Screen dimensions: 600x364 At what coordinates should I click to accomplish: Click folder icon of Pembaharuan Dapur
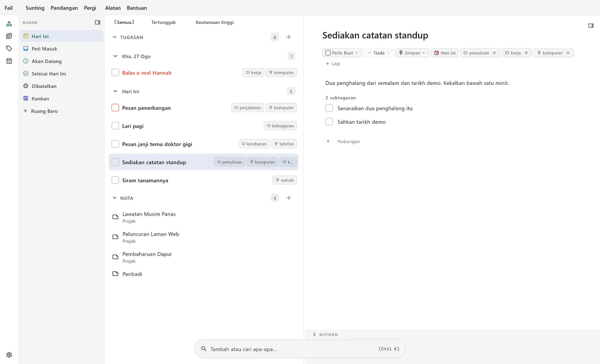(x=115, y=257)
